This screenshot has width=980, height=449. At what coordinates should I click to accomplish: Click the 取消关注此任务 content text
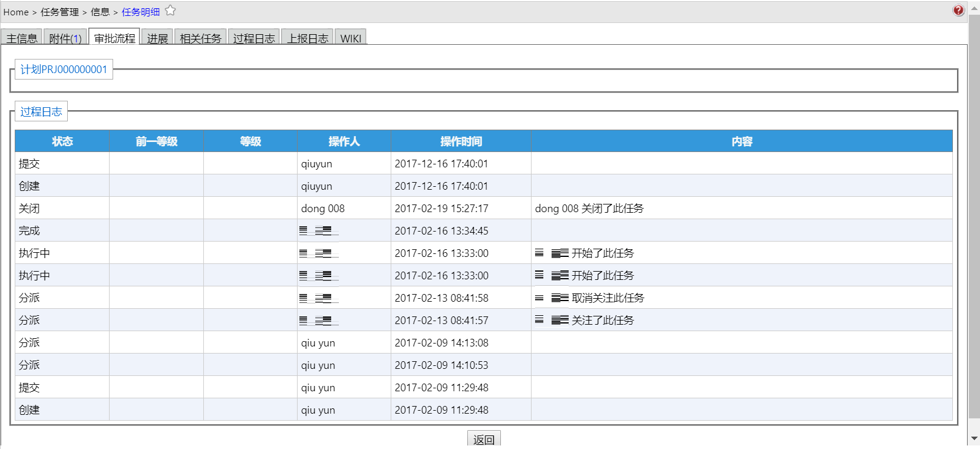[x=608, y=298]
